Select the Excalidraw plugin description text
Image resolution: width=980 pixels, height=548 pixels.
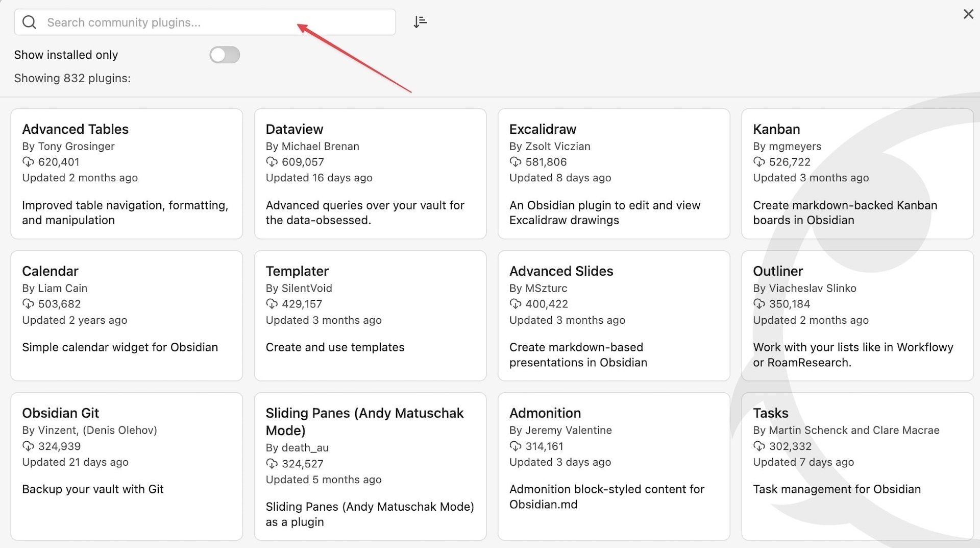[x=604, y=212]
